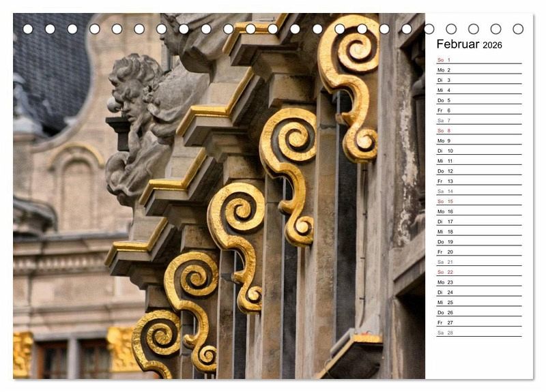The height and width of the screenshot is (392, 546).
Task: Select the Mo 2 calendar row
Action: pos(478,70)
